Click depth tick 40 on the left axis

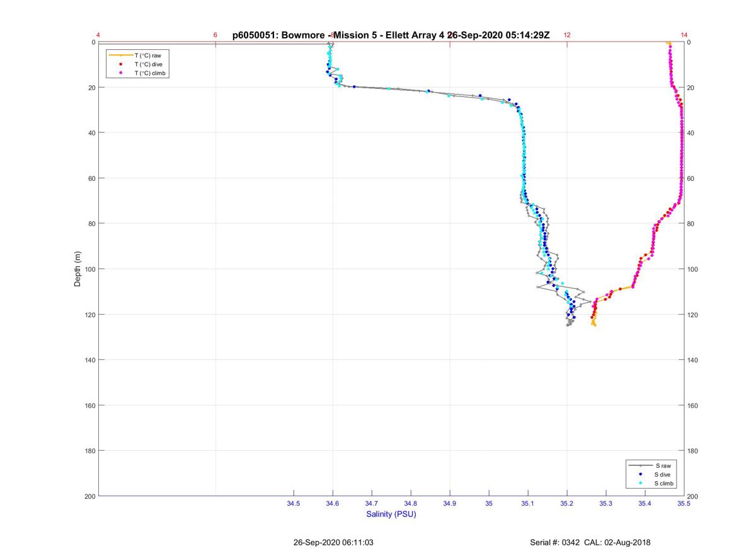tap(91, 133)
